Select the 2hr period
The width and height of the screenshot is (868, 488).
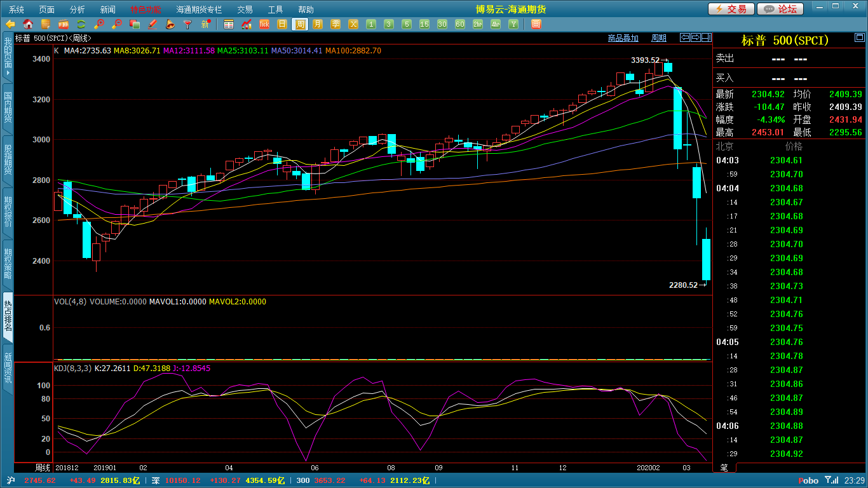coord(478,24)
